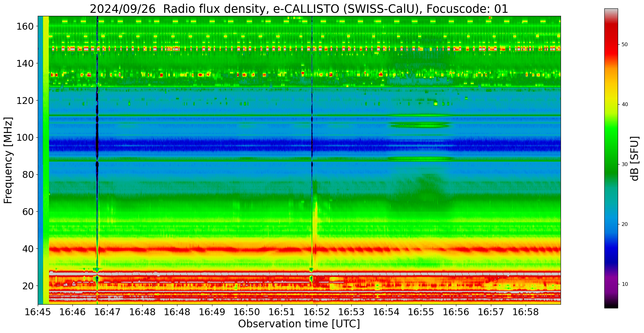Image resolution: width=644 pixels, height=333 pixels.
Task: Select the 16:52 time axis tick label
Action: [317, 312]
